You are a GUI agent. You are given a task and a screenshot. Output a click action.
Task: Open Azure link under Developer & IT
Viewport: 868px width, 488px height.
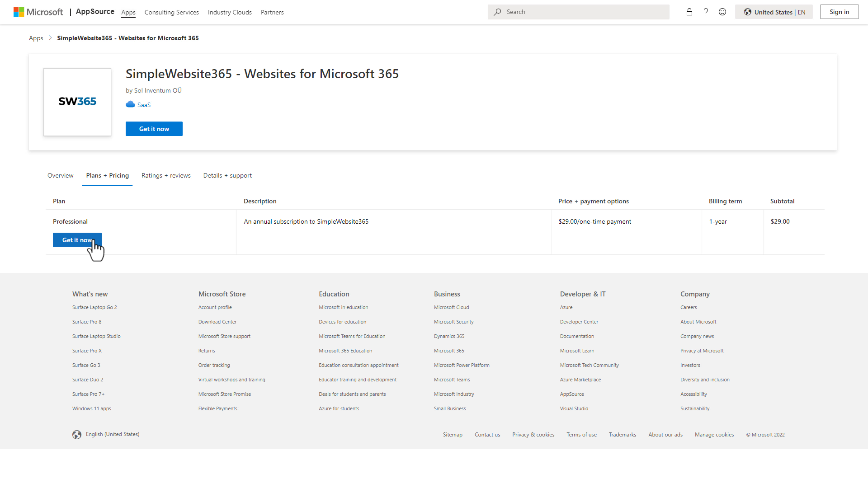(566, 307)
